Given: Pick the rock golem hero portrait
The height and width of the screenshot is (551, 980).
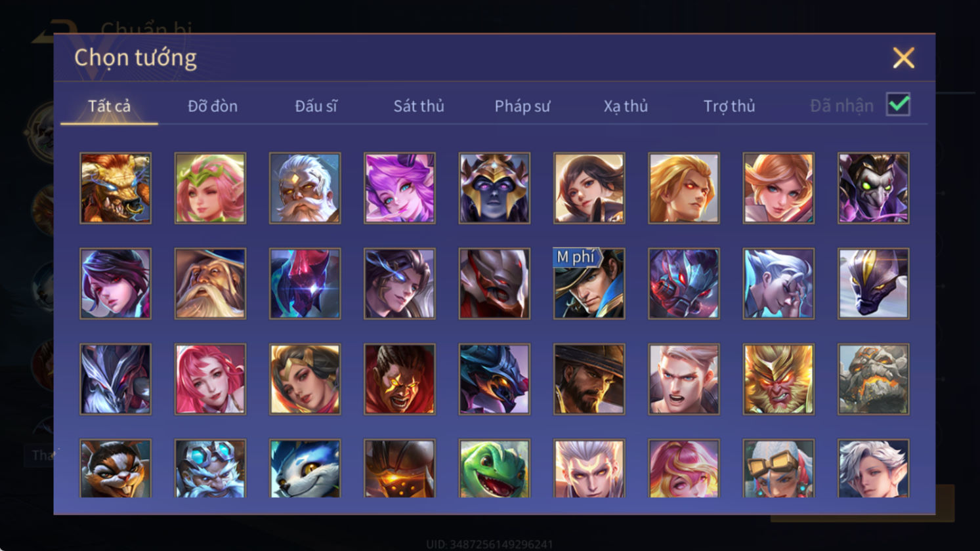Looking at the screenshot, I should [x=873, y=379].
